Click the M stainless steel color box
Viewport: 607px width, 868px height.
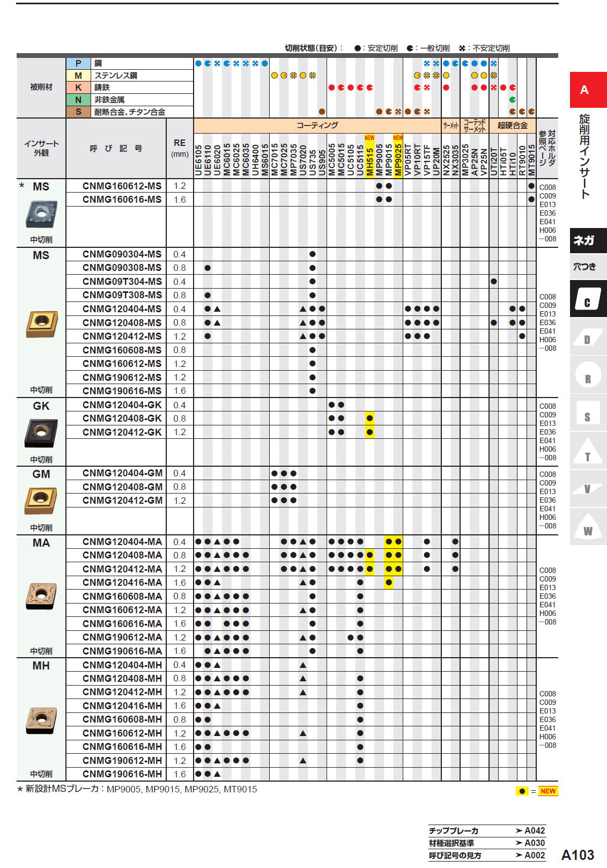pyautogui.click(x=78, y=76)
